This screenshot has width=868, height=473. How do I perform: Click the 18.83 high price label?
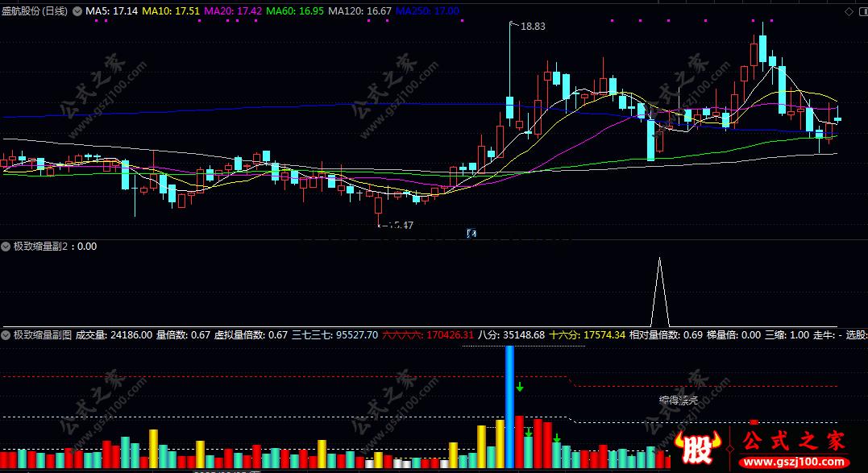(x=533, y=27)
